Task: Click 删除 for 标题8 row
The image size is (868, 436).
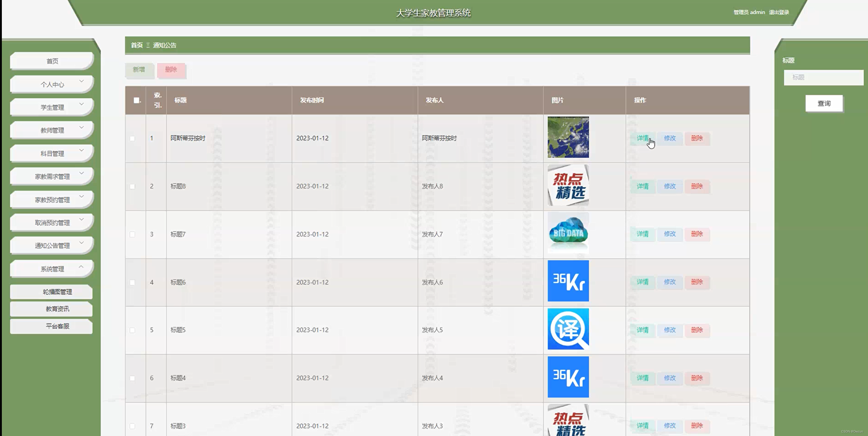Action: tap(697, 187)
